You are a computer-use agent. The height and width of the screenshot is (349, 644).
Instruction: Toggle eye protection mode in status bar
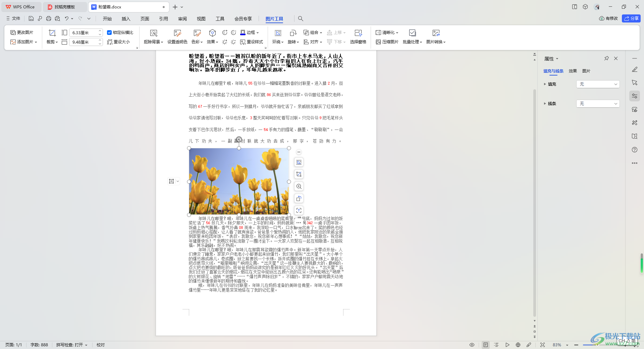click(x=472, y=345)
